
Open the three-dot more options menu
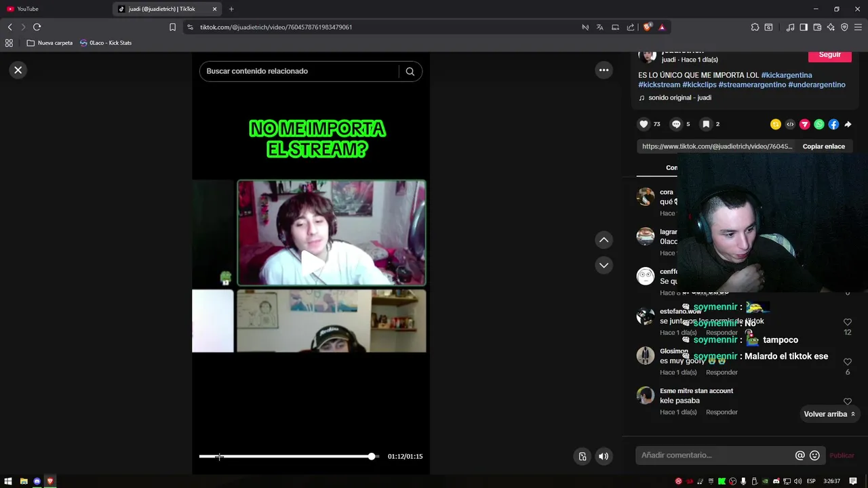click(604, 70)
